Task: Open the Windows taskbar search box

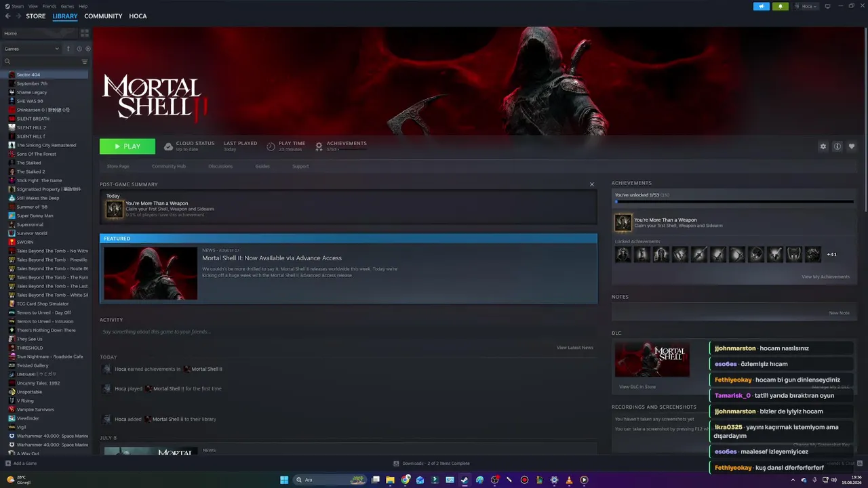Action: point(330,480)
